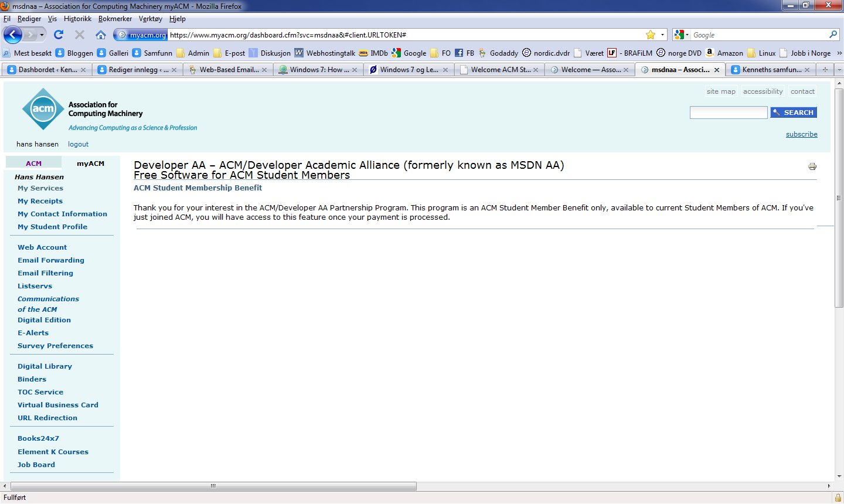Open the Samfunn bookmark
This screenshot has width=844, height=504.
coord(152,53)
